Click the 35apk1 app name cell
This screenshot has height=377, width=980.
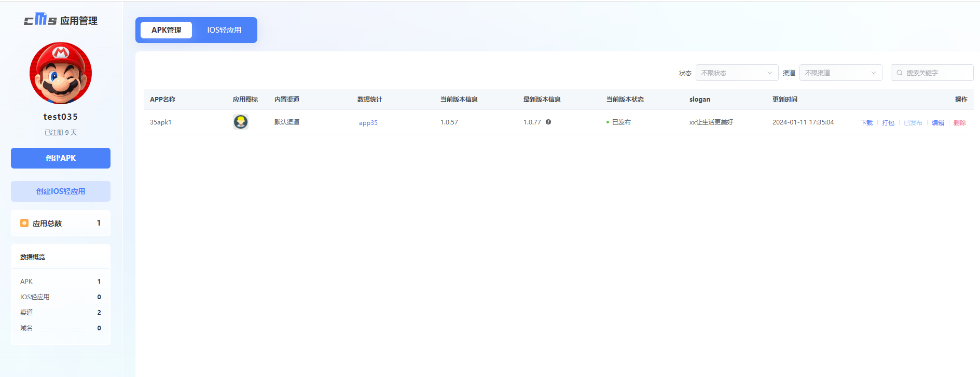[x=161, y=122]
